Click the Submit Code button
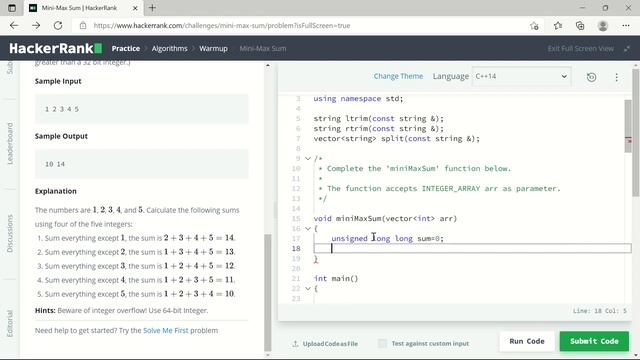The image size is (640, 360). click(x=594, y=341)
